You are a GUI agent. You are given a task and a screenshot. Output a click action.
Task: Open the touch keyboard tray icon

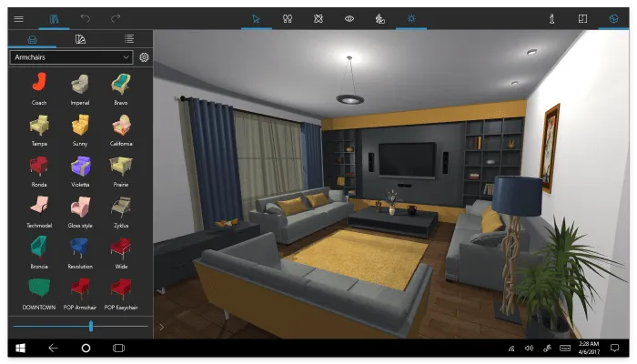[565, 349]
